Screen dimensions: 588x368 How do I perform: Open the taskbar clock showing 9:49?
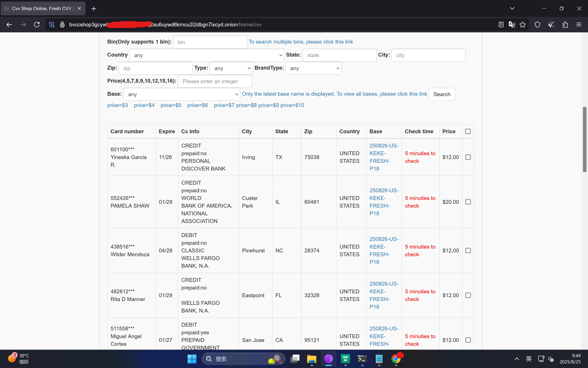[x=570, y=359]
